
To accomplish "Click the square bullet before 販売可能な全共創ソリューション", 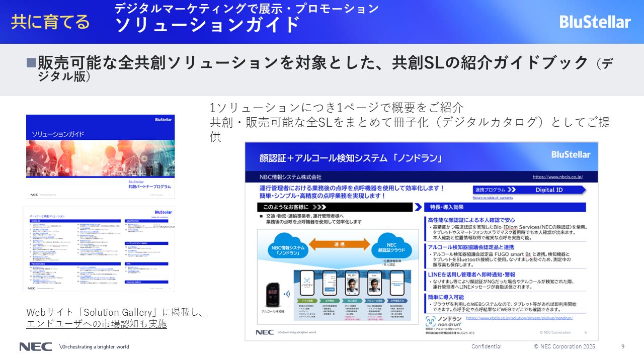I will tap(31, 63).
